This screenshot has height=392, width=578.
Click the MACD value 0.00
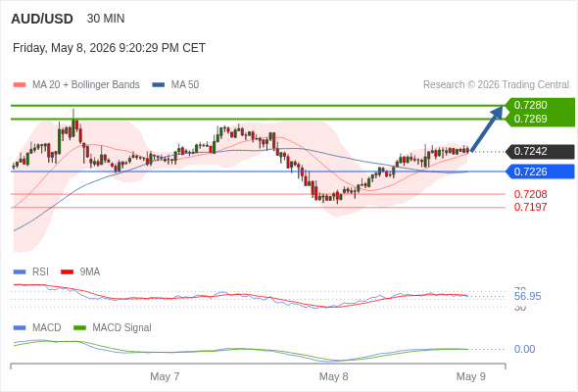point(524,349)
